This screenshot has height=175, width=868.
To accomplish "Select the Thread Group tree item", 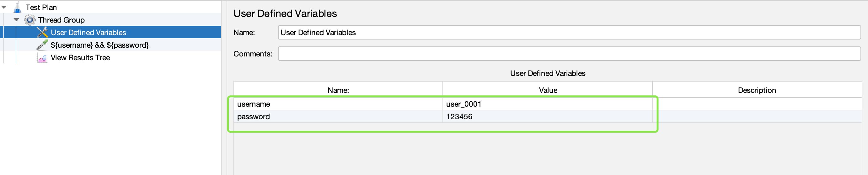I will (x=61, y=20).
